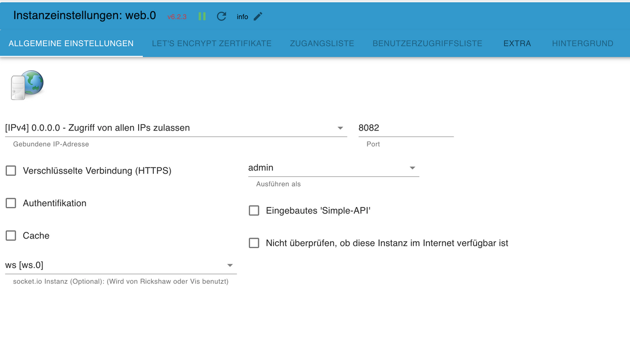The width and height of the screenshot is (630, 364).
Task: Tick Nicht überprüfen Internet availability checkbox
Action: (x=254, y=243)
